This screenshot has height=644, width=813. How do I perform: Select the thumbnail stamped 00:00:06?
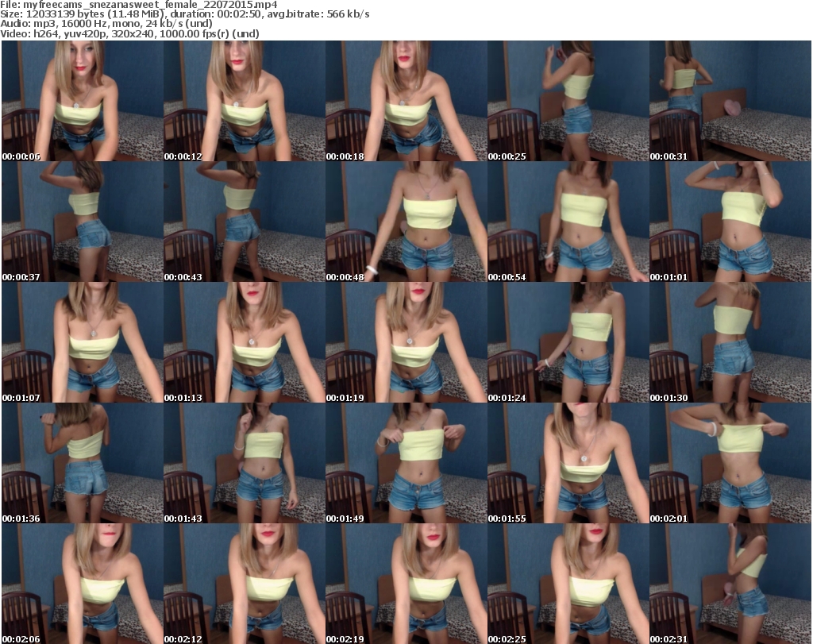pos(83,101)
